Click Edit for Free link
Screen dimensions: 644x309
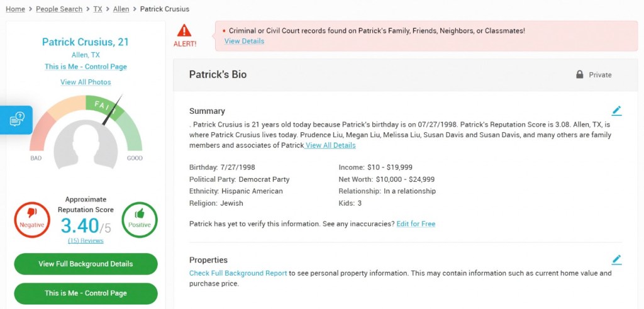(x=416, y=223)
